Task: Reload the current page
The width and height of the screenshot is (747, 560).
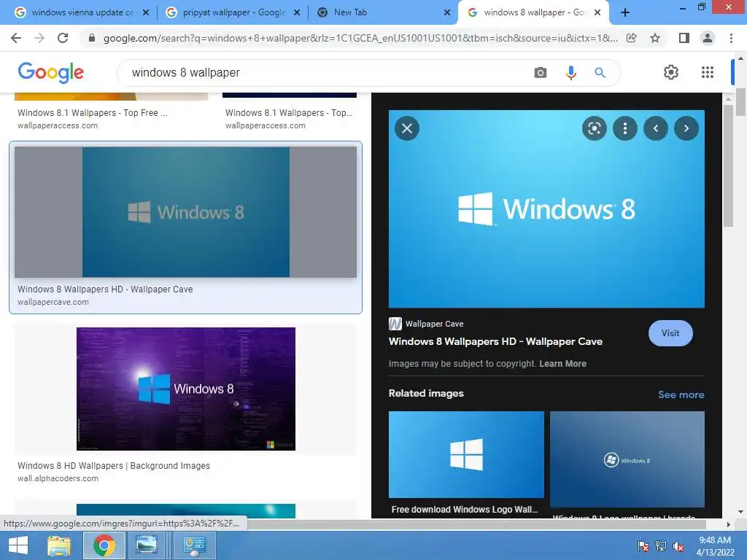Action: [63, 38]
